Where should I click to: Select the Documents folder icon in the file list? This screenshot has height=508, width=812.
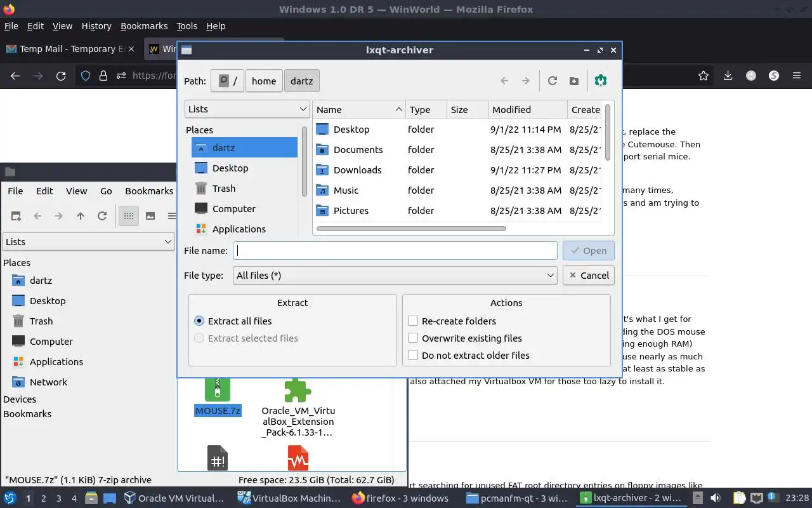click(323, 149)
